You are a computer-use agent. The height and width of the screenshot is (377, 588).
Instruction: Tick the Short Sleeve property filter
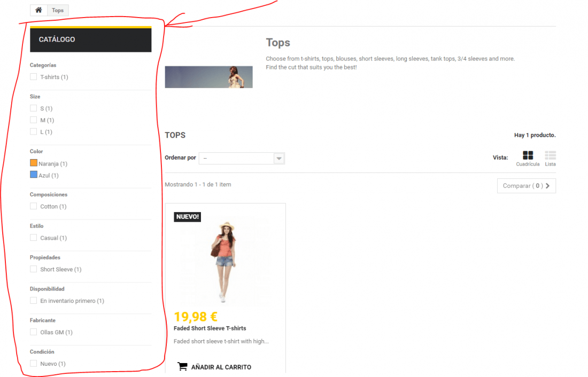coord(33,269)
